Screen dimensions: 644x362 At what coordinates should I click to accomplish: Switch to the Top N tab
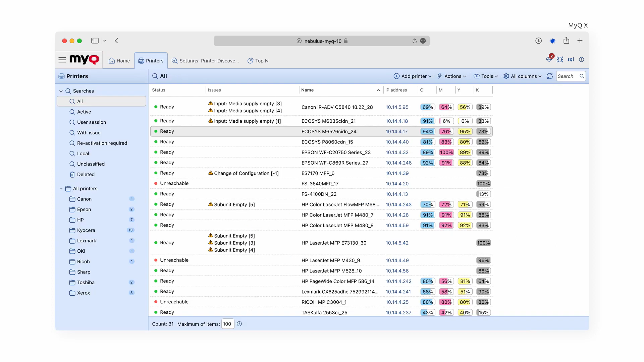pos(258,61)
